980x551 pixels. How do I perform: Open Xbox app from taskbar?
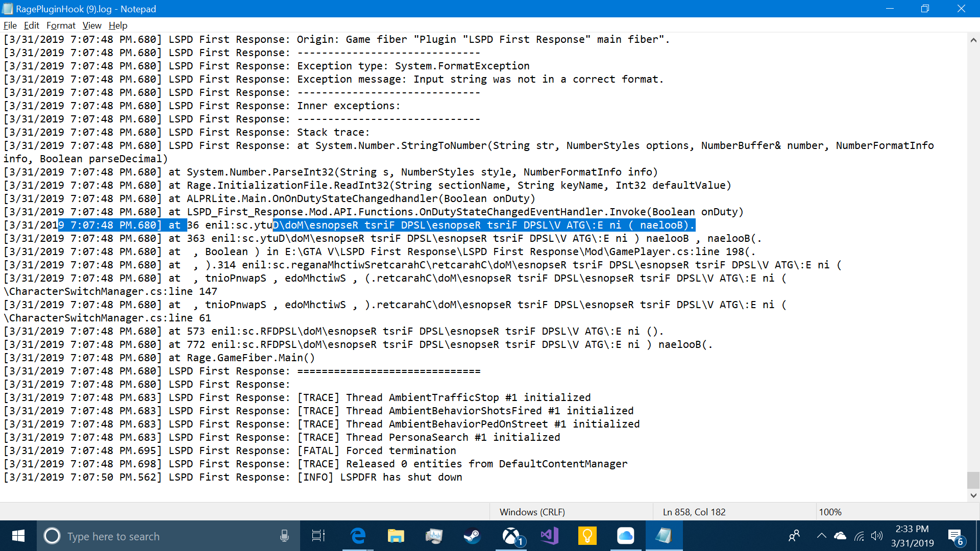point(511,536)
